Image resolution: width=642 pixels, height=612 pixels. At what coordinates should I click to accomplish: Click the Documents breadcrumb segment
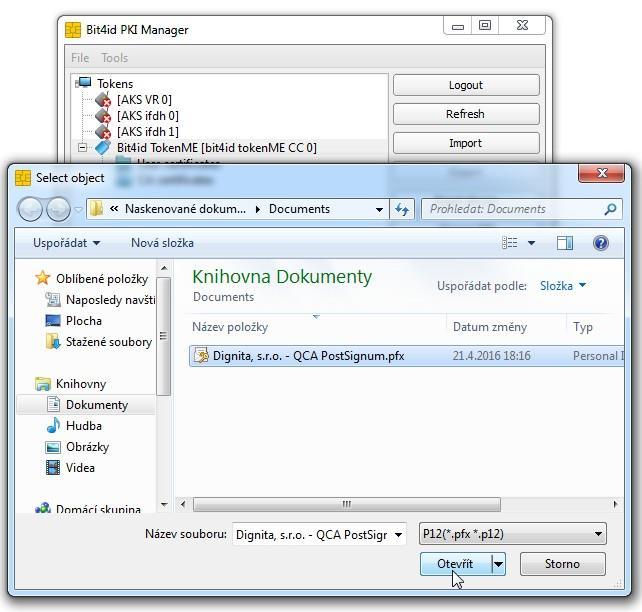[299, 209]
